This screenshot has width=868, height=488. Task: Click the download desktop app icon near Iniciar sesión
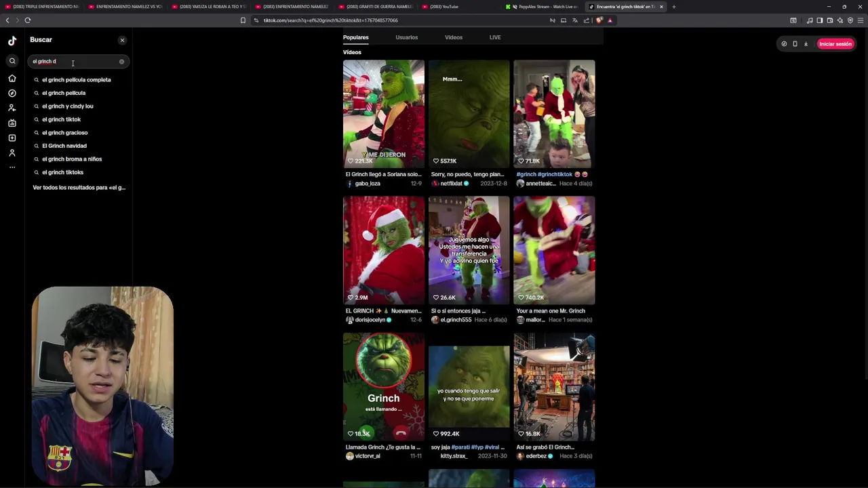tap(806, 44)
